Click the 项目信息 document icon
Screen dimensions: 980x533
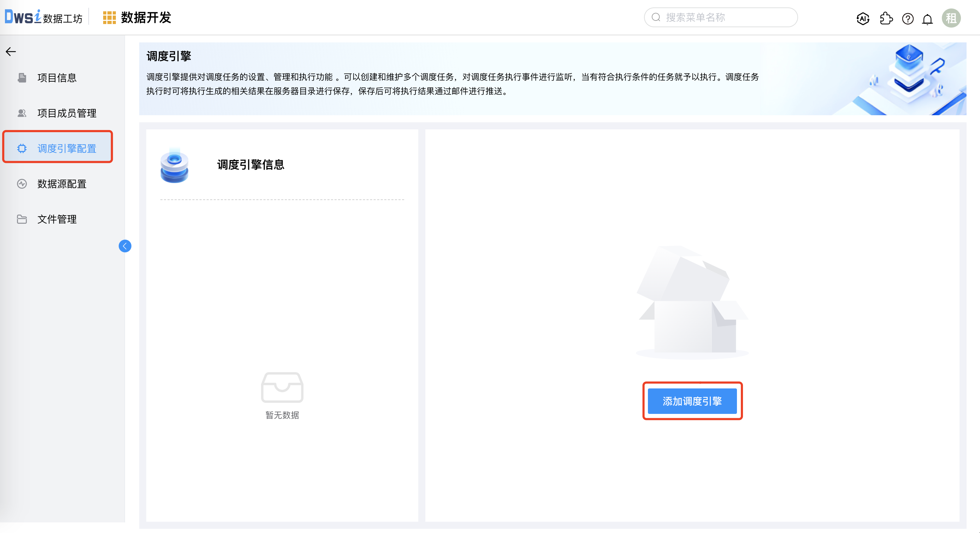pos(22,77)
